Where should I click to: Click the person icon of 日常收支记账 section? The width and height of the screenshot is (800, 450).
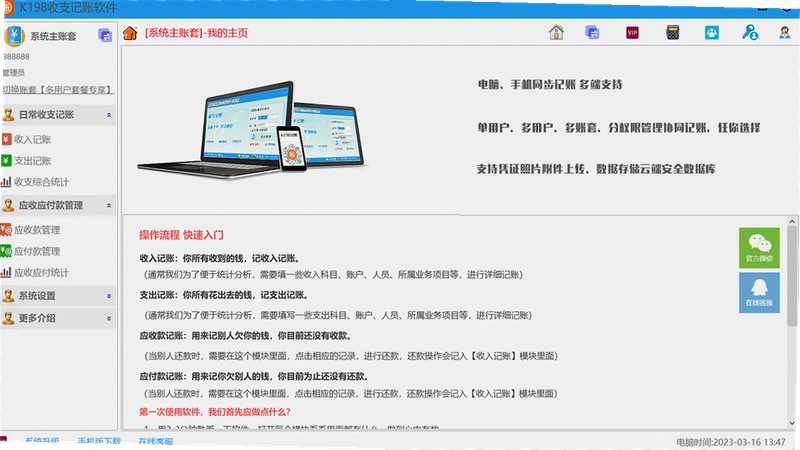point(8,115)
